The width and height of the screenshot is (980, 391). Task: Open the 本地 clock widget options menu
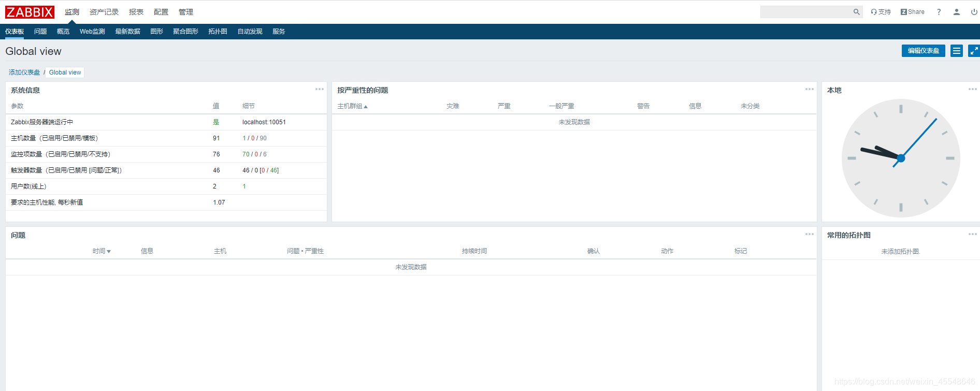tap(972, 89)
